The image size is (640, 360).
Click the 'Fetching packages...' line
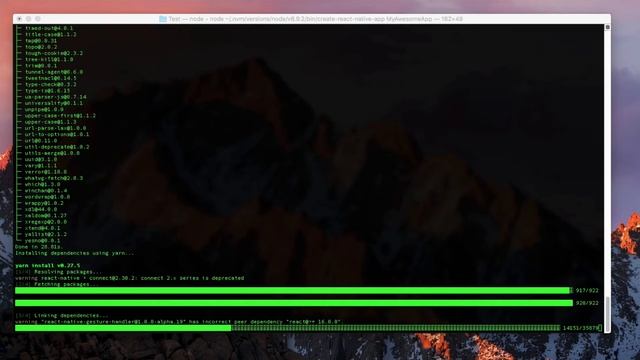pos(57,284)
